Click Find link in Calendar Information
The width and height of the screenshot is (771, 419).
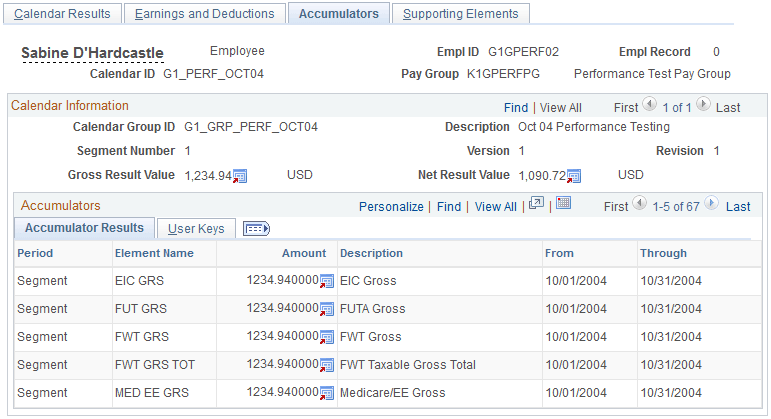pyautogui.click(x=516, y=108)
